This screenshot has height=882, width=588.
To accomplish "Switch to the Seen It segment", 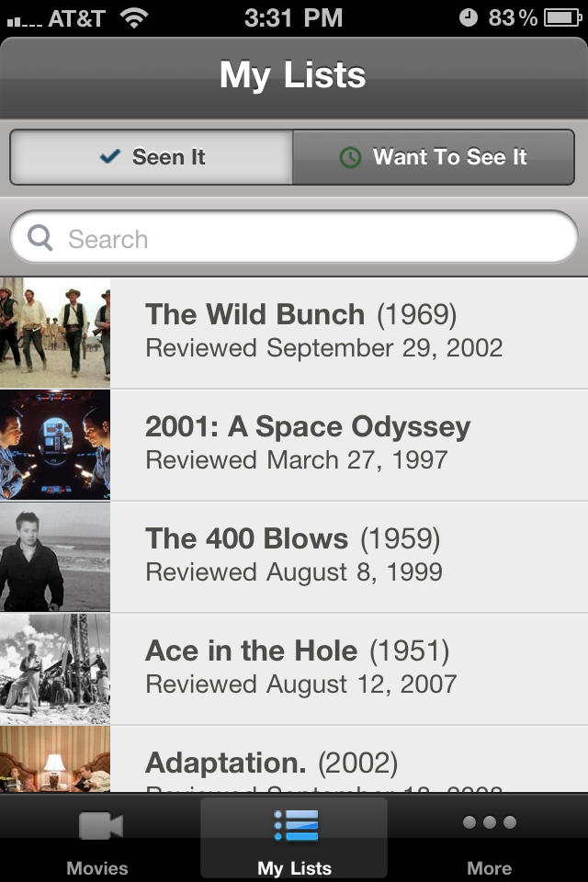I will point(152,157).
